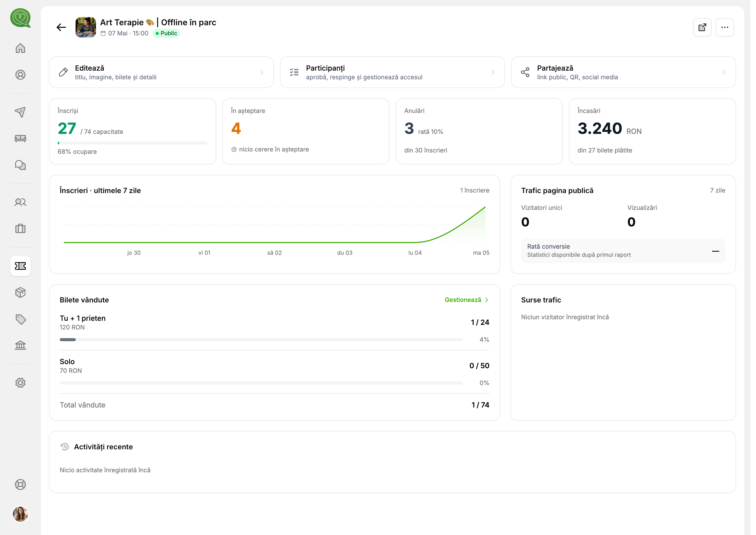Click the 'lu 04' chart axis label
This screenshot has width=756, height=535.
[x=415, y=253]
